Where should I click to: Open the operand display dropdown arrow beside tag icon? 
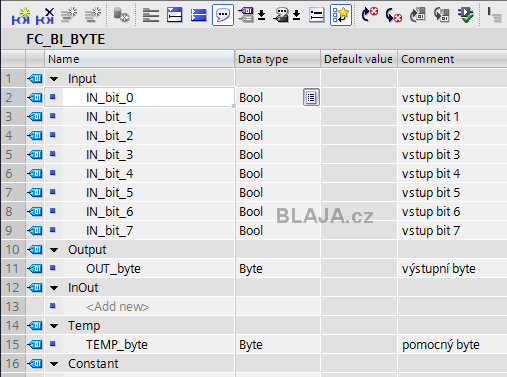click(x=262, y=15)
